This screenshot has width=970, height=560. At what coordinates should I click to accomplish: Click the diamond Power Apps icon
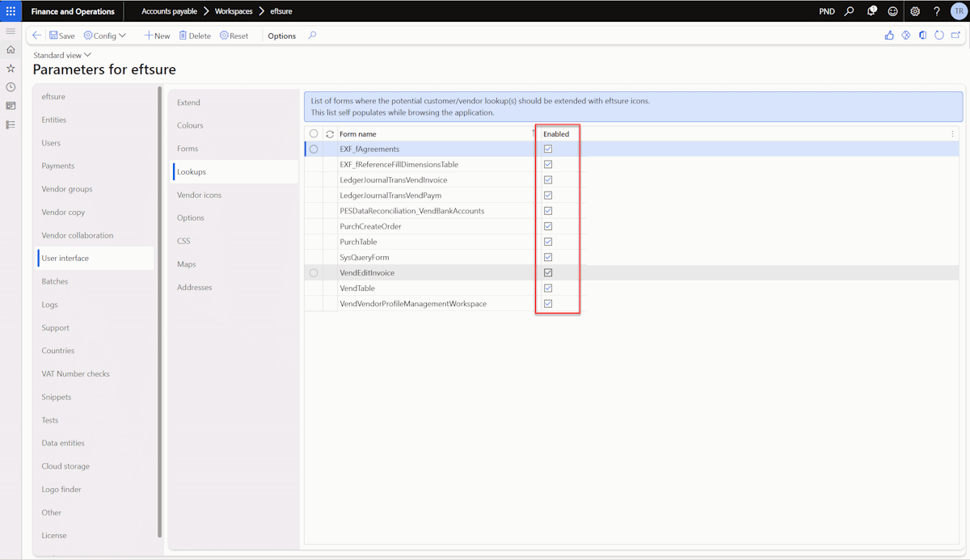coord(906,36)
